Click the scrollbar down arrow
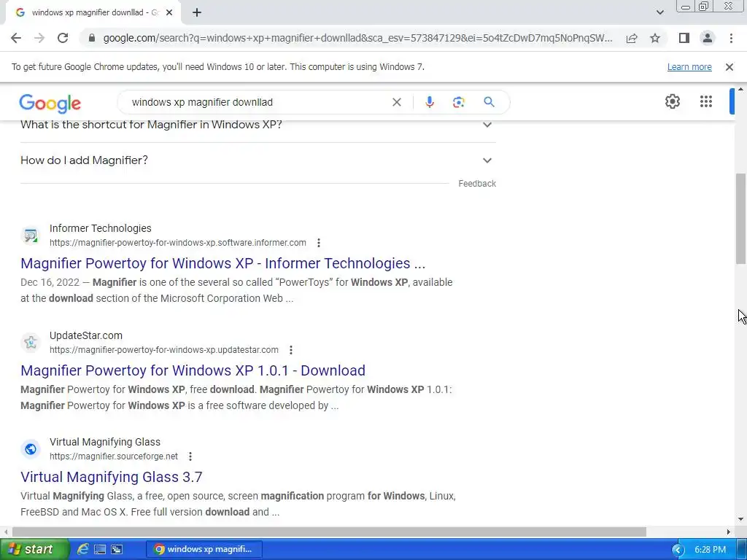The image size is (747, 560). point(740,519)
